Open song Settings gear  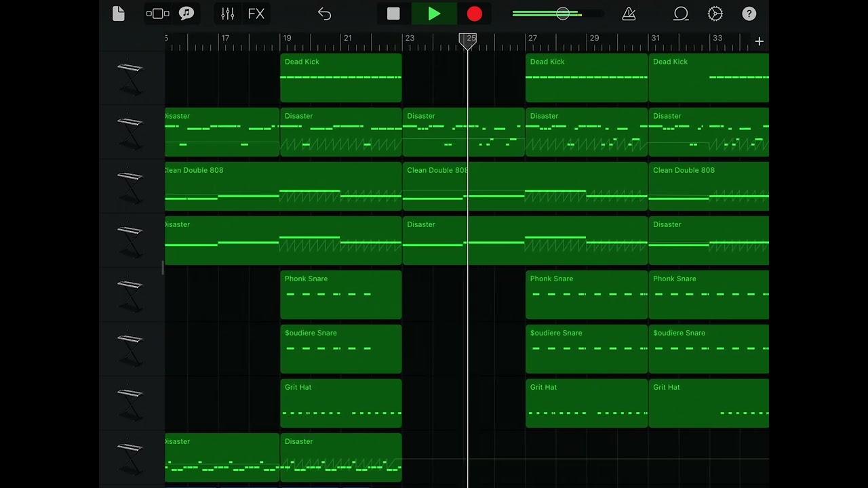click(715, 14)
